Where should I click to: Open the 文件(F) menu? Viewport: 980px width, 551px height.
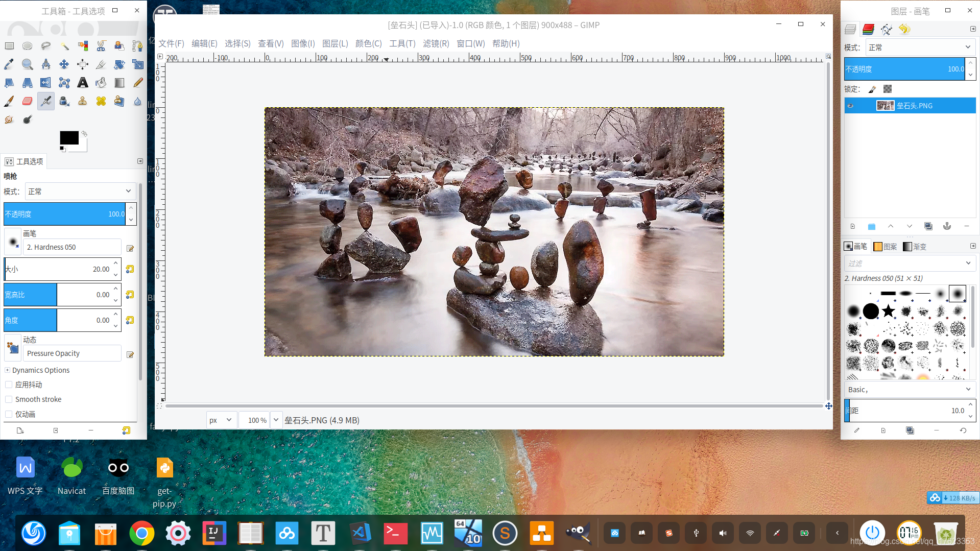[x=171, y=44]
